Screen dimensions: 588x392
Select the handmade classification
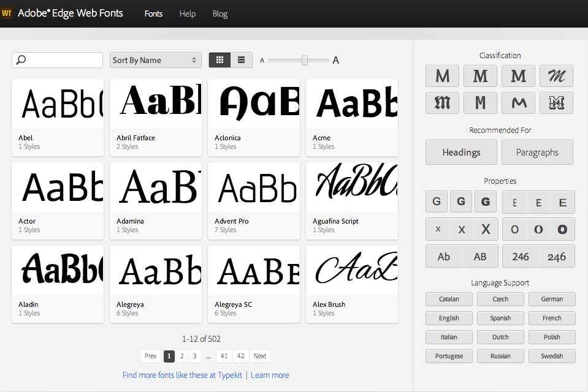[519, 103]
